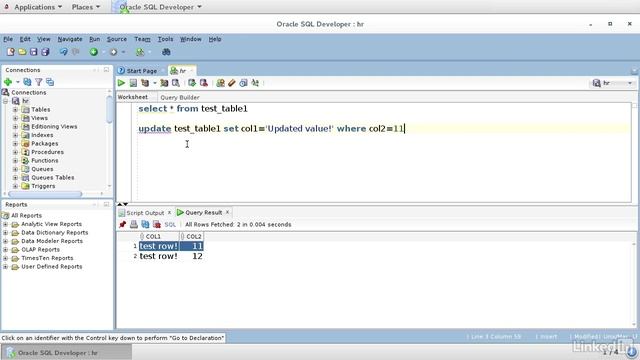Click the Print icon in Query Result toolbar
Viewport: 640px width, 360px height.
(x=134, y=224)
